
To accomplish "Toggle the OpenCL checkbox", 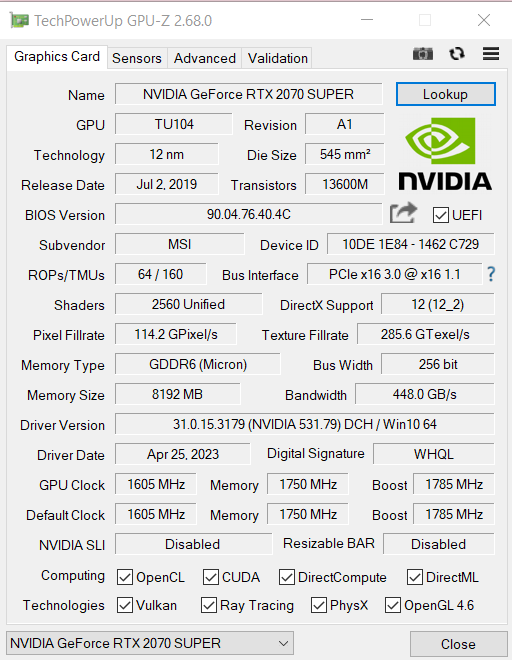I will click(x=125, y=577).
